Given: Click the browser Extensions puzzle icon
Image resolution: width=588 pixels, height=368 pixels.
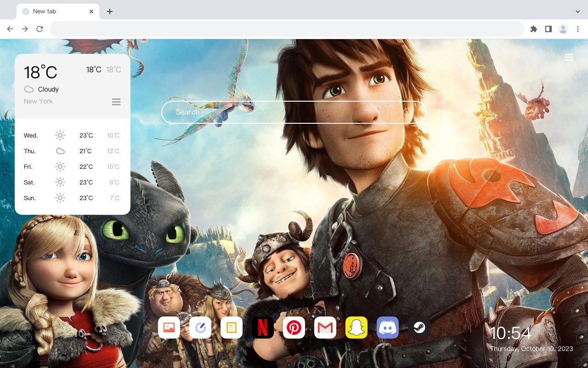Looking at the screenshot, I should (x=533, y=29).
